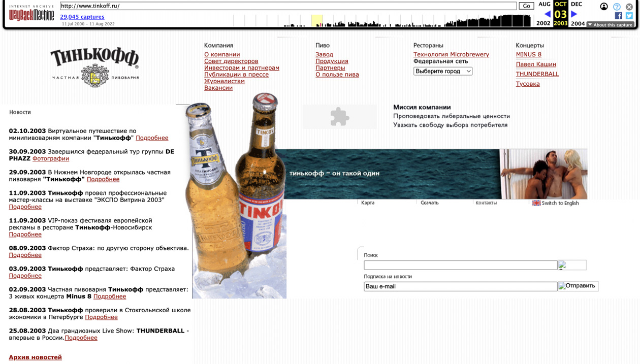The height and width of the screenshot is (364, 640).
Task: Open О компании link
Action: coord(222,54)
